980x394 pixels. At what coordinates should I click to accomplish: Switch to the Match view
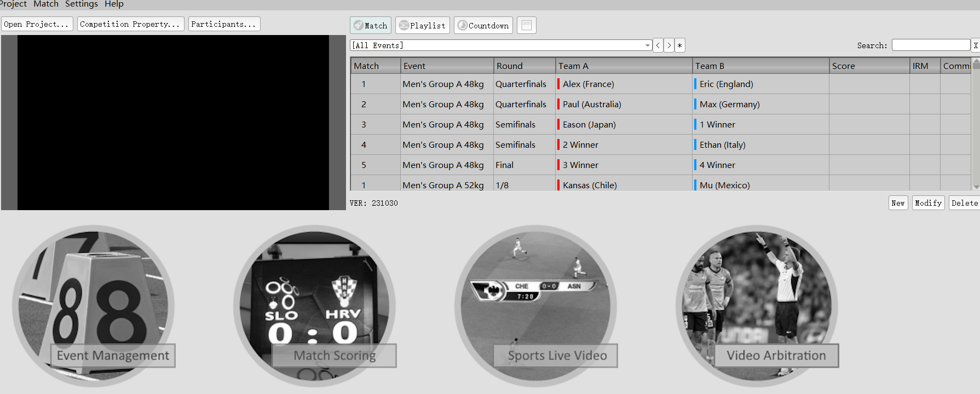click(x=371, y=25)
